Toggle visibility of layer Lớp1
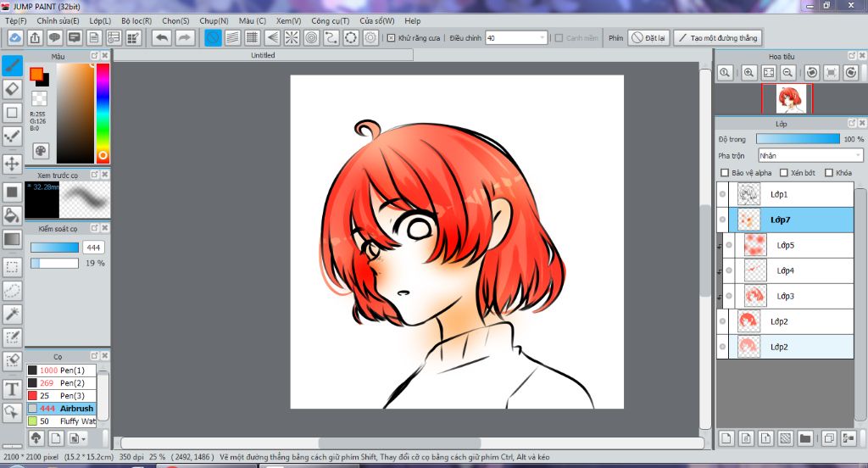The image size is (868, 468). [x=722, y=194]
